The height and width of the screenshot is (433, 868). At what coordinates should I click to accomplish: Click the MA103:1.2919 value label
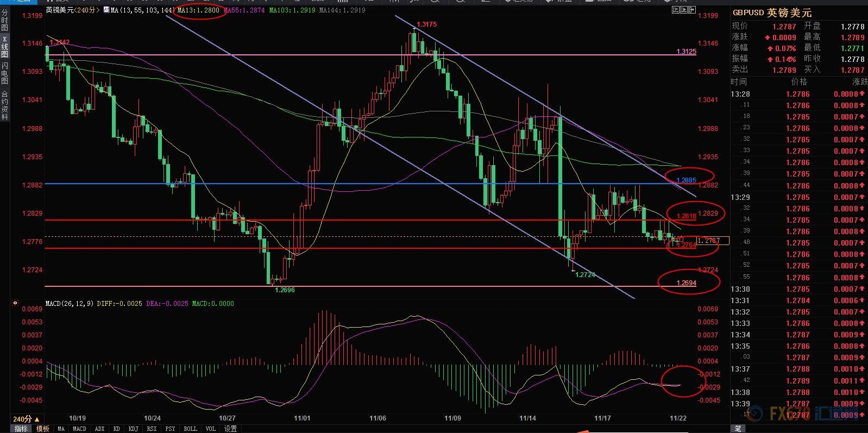pyautogui.click(x=292, y=10)
